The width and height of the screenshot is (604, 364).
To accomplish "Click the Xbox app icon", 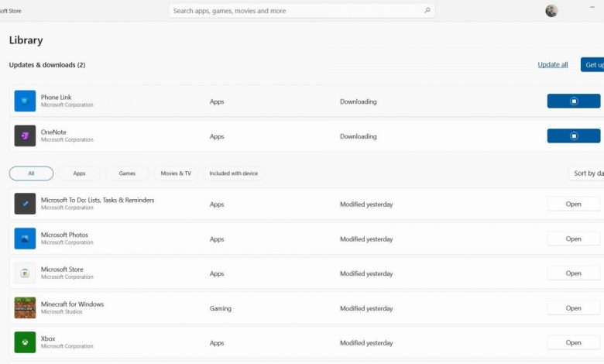I will click(x=25, y=342).
